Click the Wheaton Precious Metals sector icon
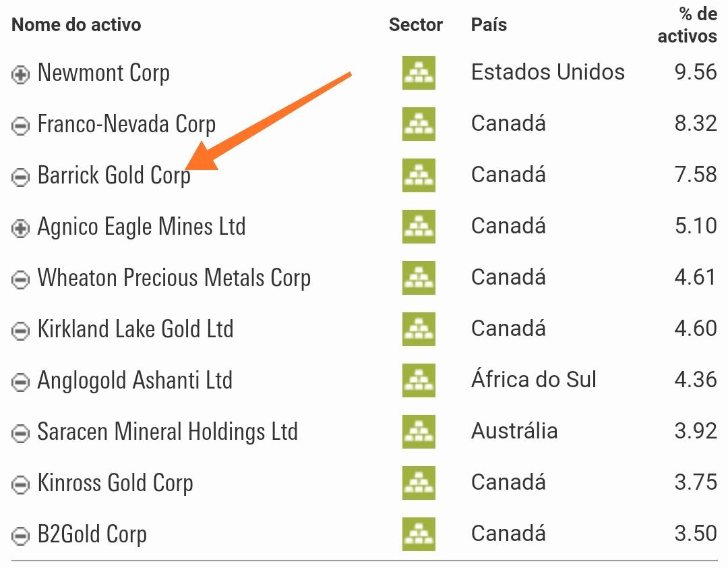This screenshot has width=728, height=568. (x=419, y=278)
